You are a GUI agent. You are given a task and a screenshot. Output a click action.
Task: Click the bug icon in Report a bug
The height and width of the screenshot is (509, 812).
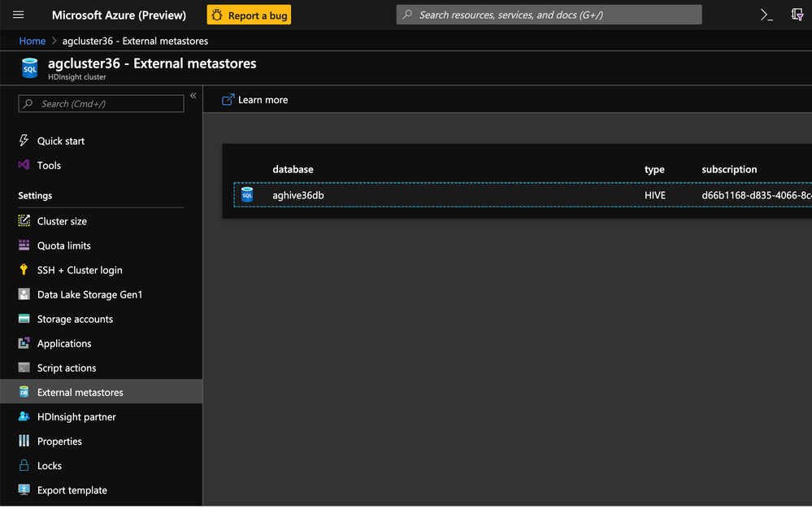tap(217, 15)
